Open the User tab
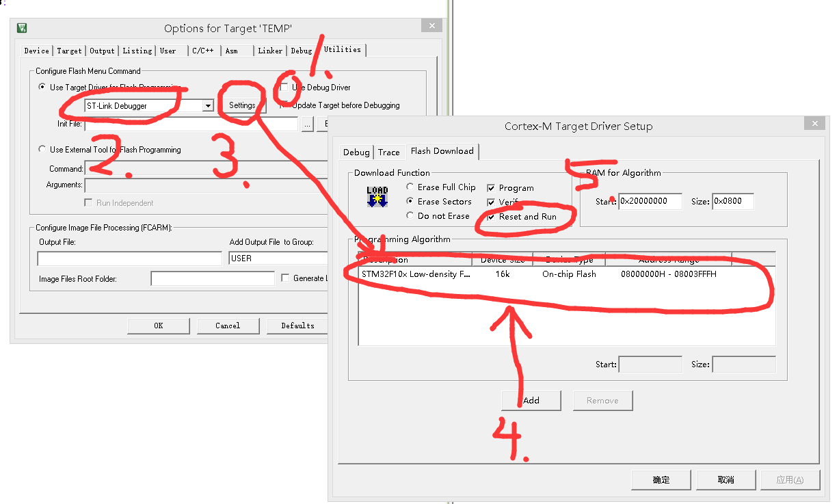The image size is (839, 504). tap(168, 51)
